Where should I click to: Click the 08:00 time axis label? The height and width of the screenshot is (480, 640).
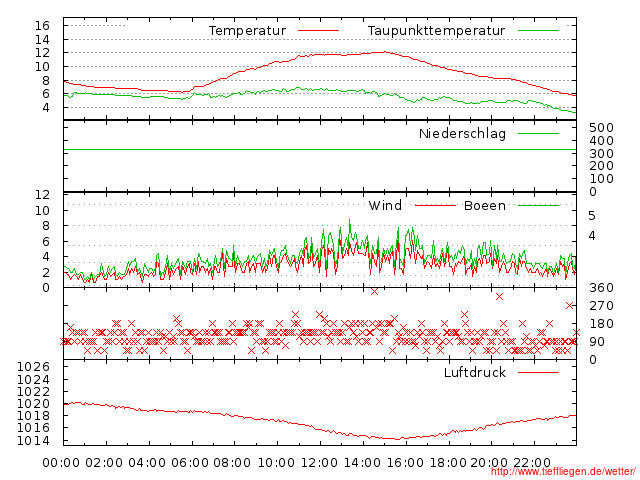click(x=232, y=463)
